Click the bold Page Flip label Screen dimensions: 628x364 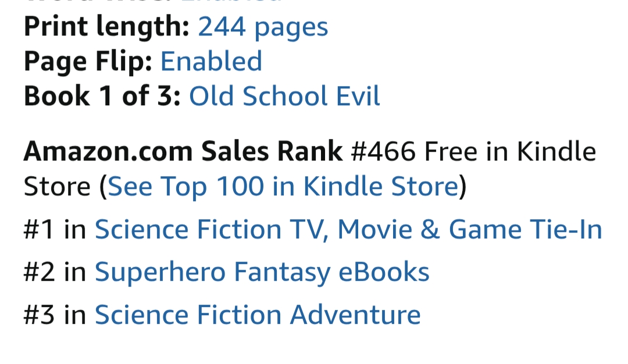[x=88, y=62]
